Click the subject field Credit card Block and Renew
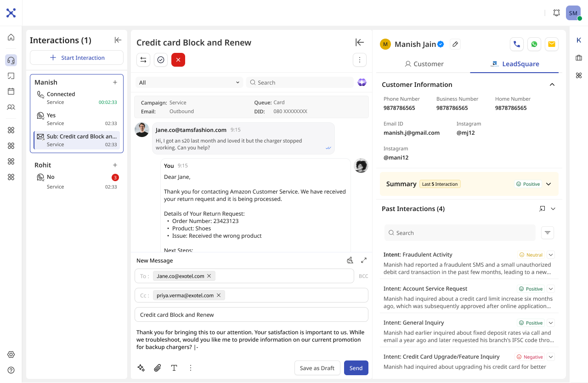This screenshot has width=588, height=383. pos(251,314)
